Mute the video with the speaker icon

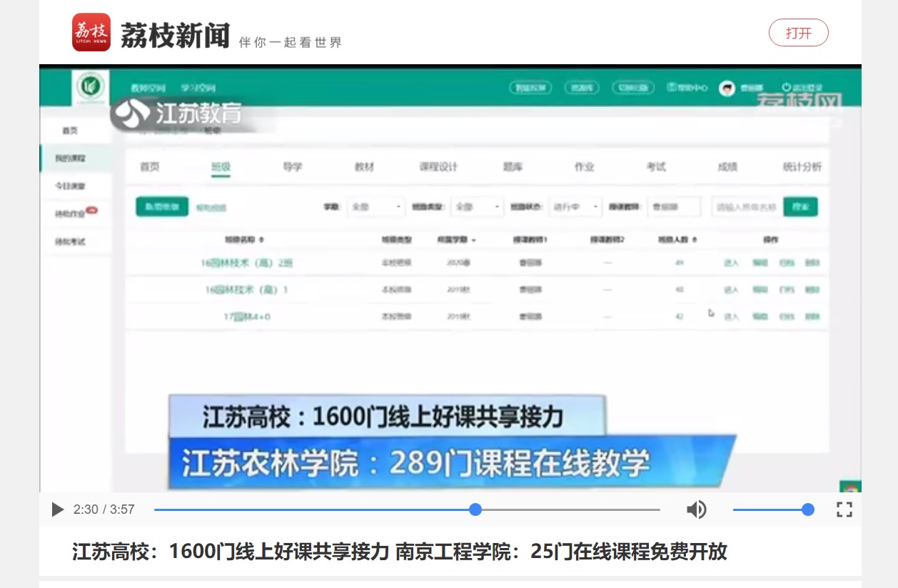696,510
